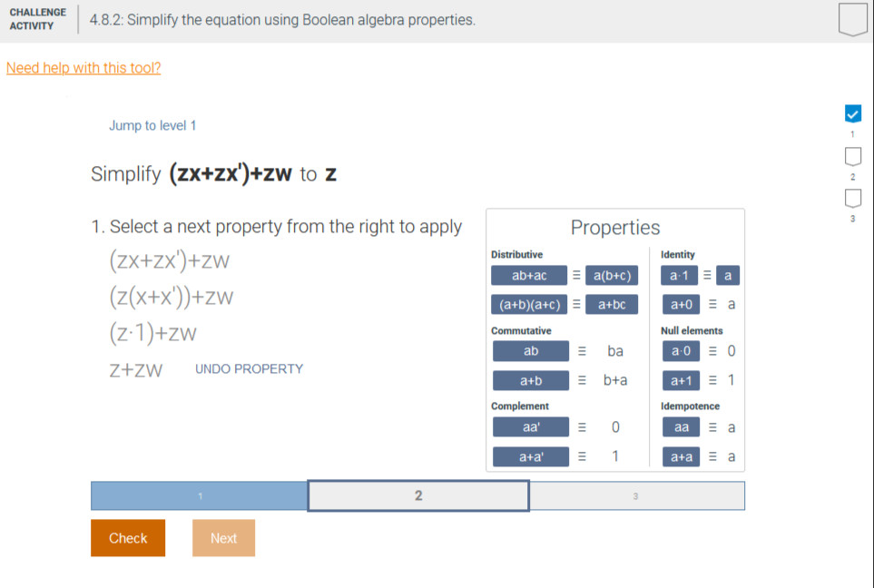This screenshot has height=588, width=874.
Task: Select the commutative property ab
Action: point(530,351)
